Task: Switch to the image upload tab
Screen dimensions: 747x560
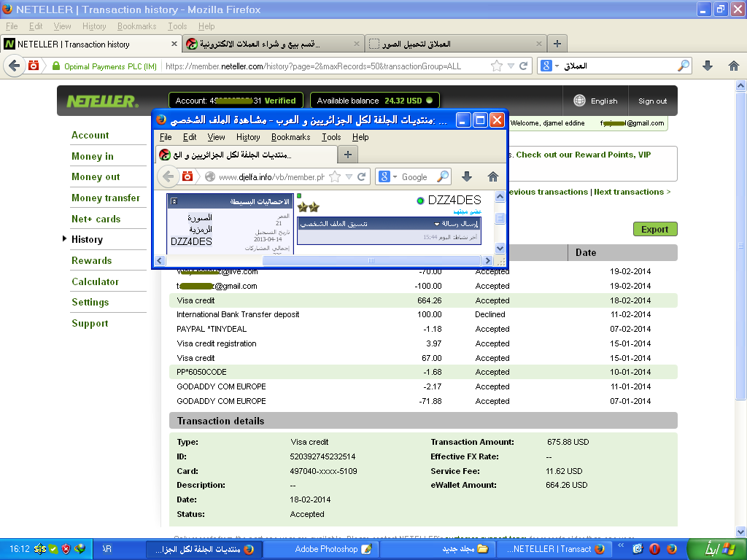Action: pos(456,44)
